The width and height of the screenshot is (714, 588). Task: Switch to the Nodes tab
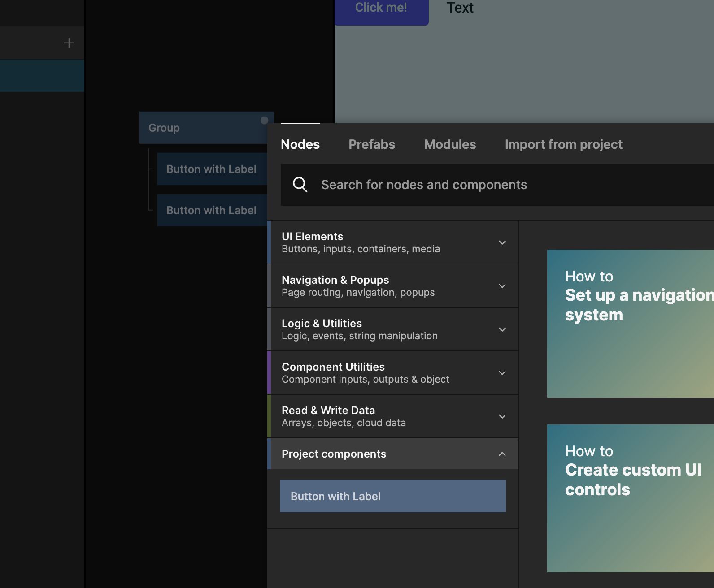(x=300, y=144)
